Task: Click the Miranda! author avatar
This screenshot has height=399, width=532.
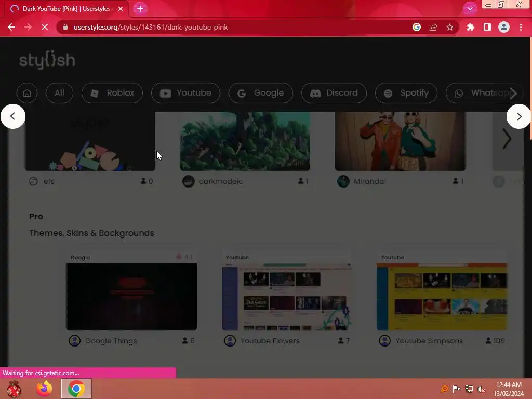Action: coord(343,181)
